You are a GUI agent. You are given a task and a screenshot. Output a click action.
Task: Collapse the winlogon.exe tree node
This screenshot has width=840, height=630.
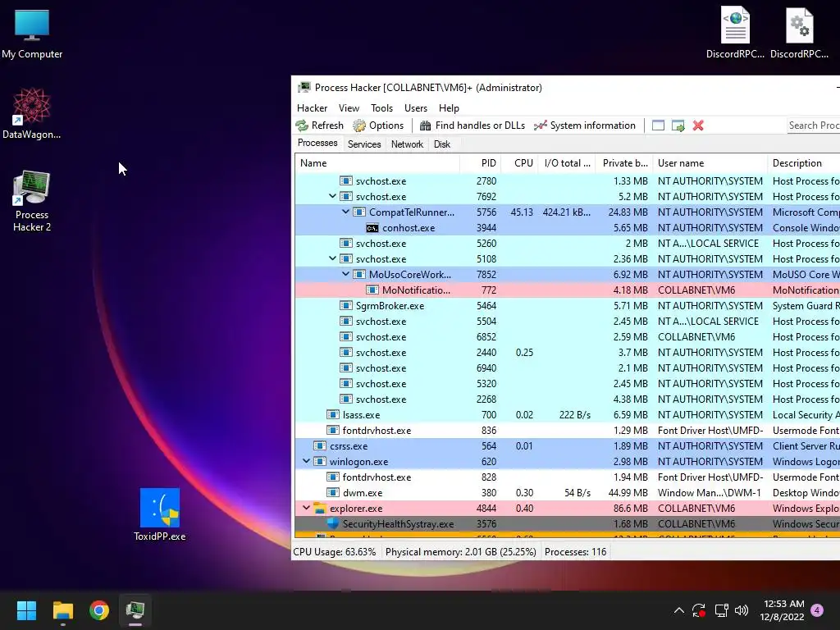(x=307, y=461)
